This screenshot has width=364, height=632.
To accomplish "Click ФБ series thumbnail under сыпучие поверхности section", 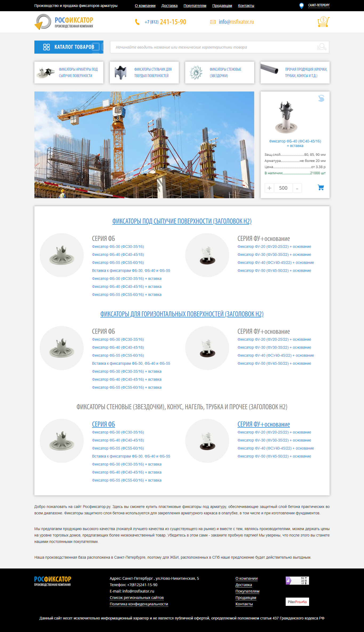I will (x=62, y=255).
